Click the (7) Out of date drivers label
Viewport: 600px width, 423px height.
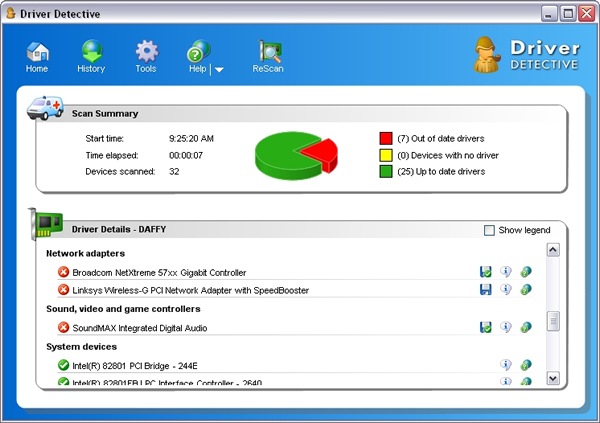441,139
